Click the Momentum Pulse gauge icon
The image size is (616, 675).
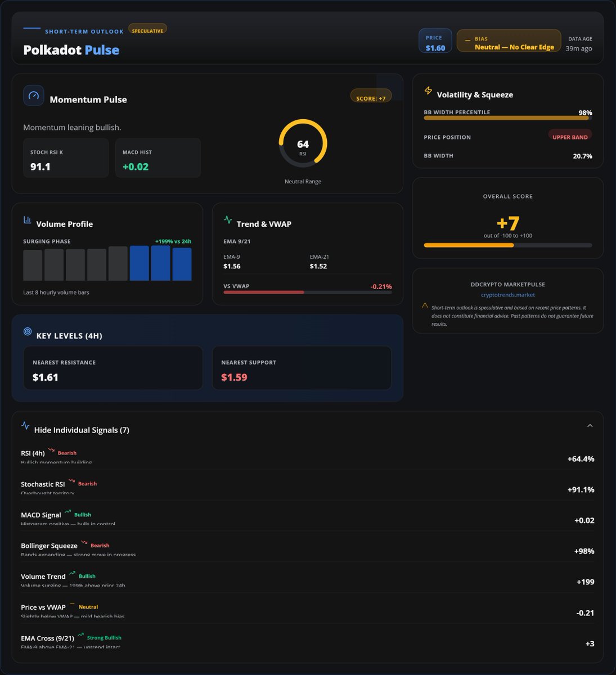coord(33,96)
